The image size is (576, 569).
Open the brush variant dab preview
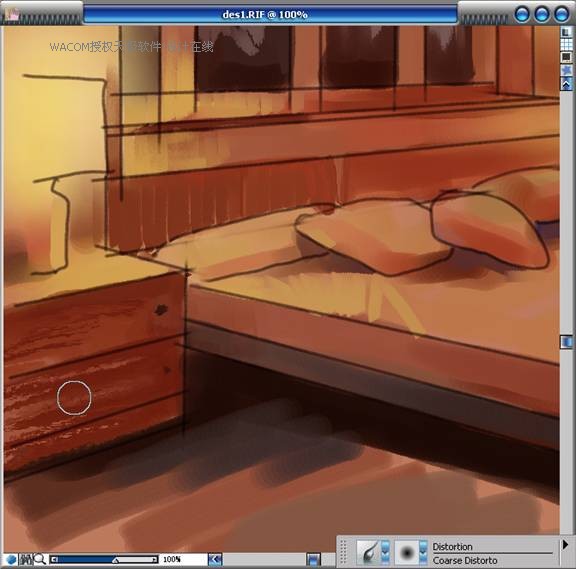click(x=407, y=552)
